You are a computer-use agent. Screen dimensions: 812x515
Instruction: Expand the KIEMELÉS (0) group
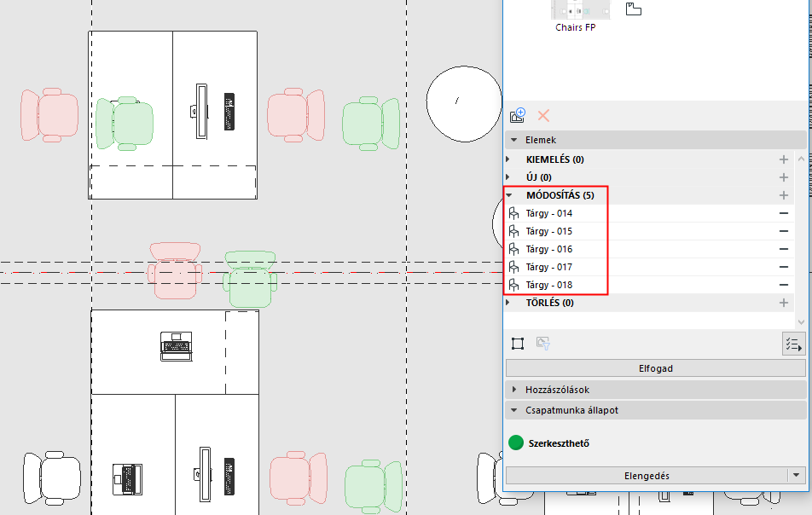coord(507,159)
